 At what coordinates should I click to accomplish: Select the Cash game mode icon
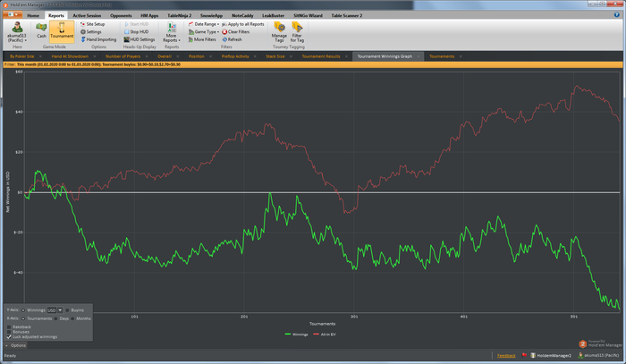(x=41, y=30)
